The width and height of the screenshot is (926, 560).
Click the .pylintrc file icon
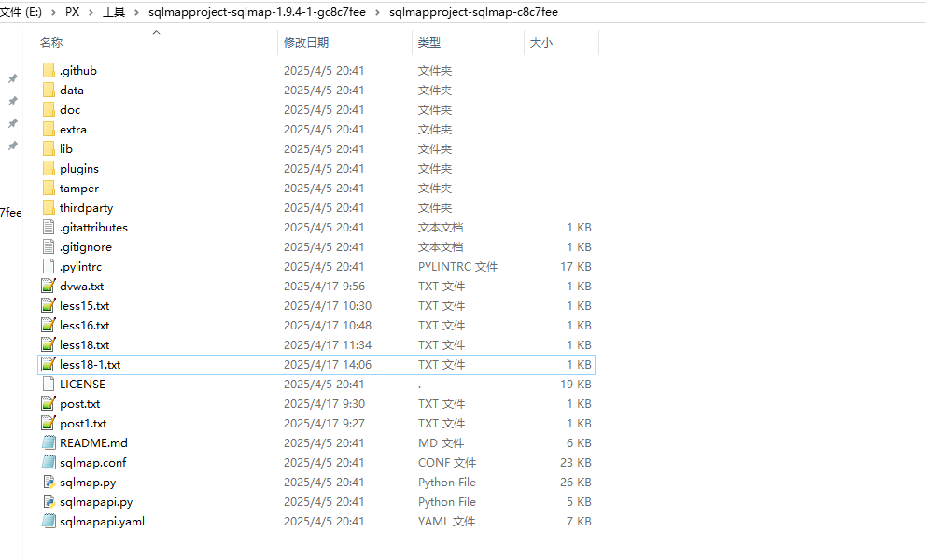49,266
